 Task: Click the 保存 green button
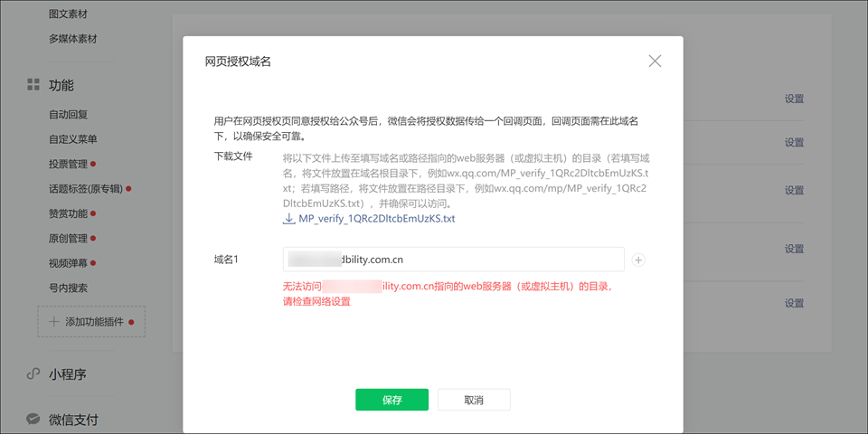tap(392, 400)
